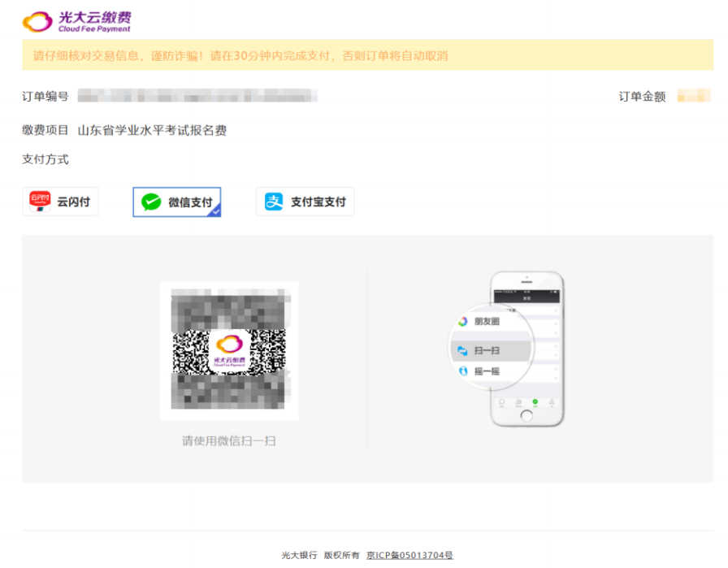This screenshot has width=728, height=568.
Task: Click the 请使用微信扫一扫 caption
Action: (x=228, y=441)
